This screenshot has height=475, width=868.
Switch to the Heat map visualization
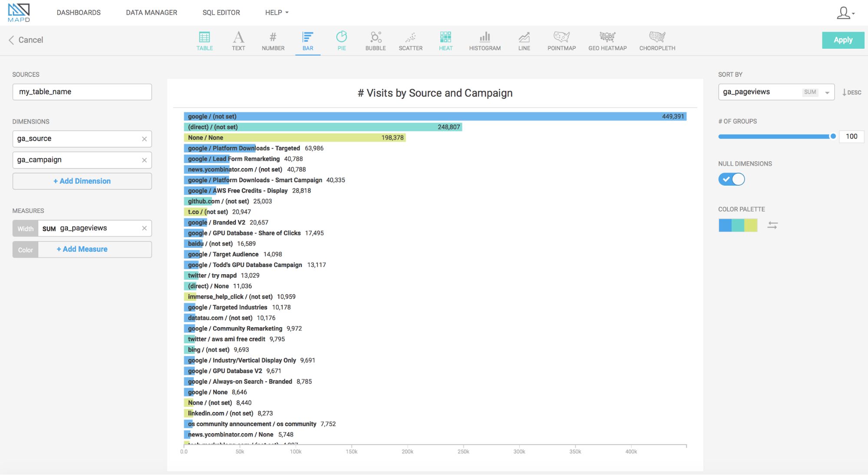coord(446,40)
